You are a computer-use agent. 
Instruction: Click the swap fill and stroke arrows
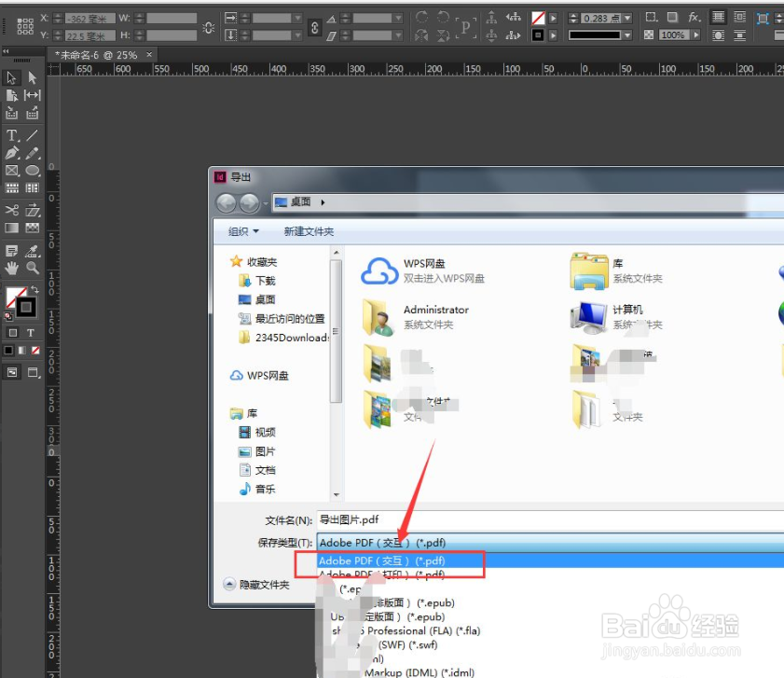click(x=34, y=290)
